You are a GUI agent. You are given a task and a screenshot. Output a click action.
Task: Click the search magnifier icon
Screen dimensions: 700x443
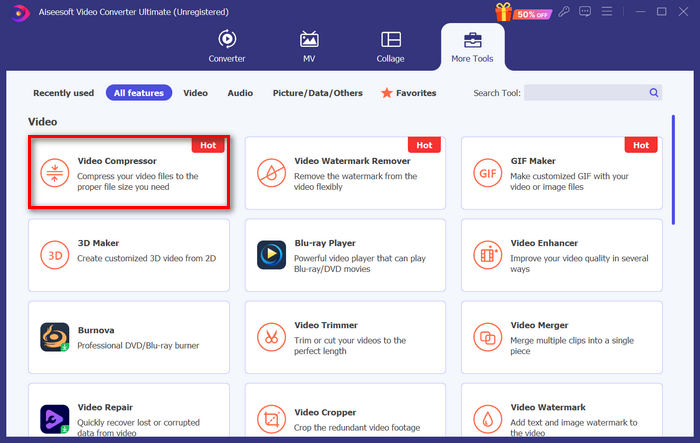(x=654, y=92)
